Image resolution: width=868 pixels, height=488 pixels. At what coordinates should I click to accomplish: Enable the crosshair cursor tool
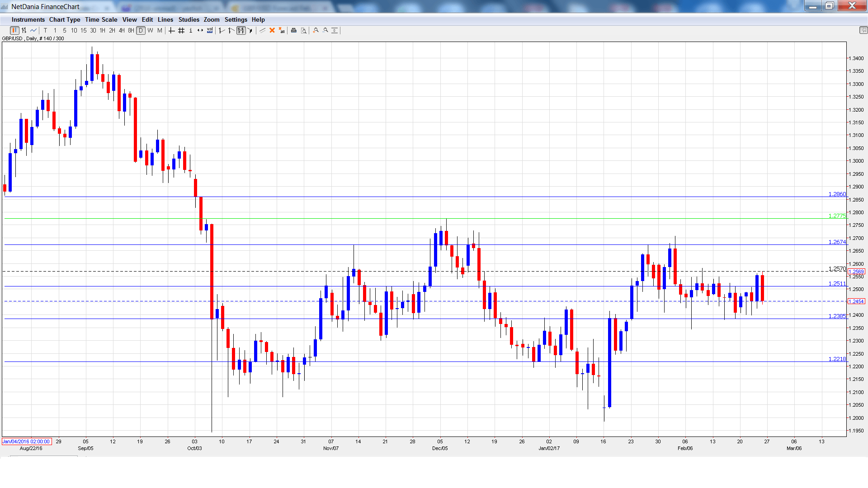tap(172, 31)
